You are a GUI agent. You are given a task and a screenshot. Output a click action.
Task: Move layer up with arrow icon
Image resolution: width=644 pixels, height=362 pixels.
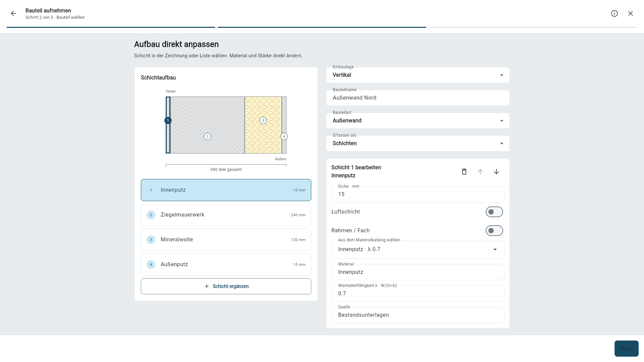pyautogui.click(x=480, y=172)
